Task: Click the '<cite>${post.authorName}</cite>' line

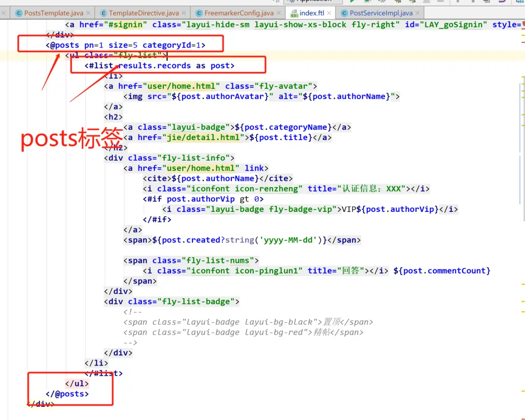Action: coord(218,178)
